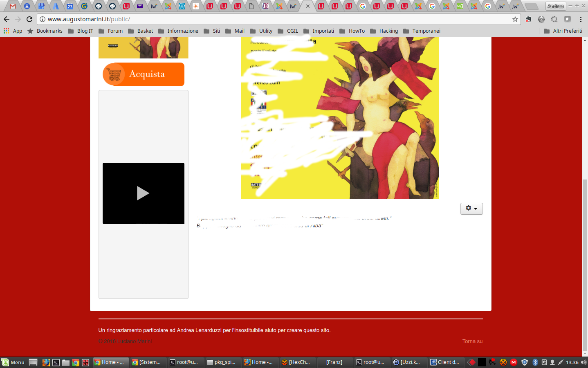The width and height of the screenshot is (588, 368).
Task: Click the page vertical scrollbar thumb
Action: pos(585,265)
